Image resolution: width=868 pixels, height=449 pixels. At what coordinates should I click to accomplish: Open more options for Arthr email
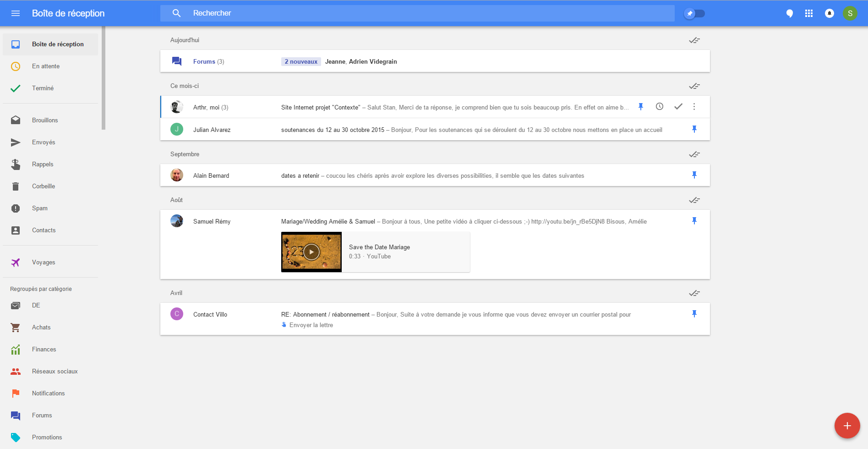tap(694, 107)
